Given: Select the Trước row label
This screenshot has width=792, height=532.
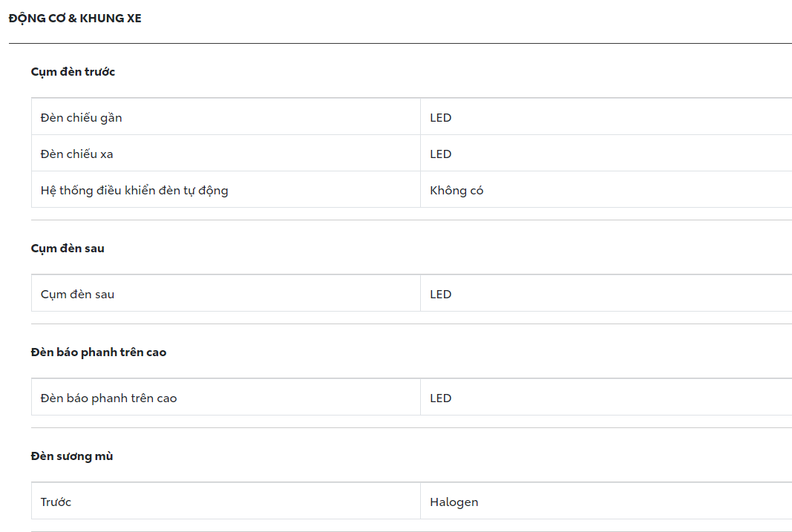Looking at the screenshot, I should coord(56,502).
